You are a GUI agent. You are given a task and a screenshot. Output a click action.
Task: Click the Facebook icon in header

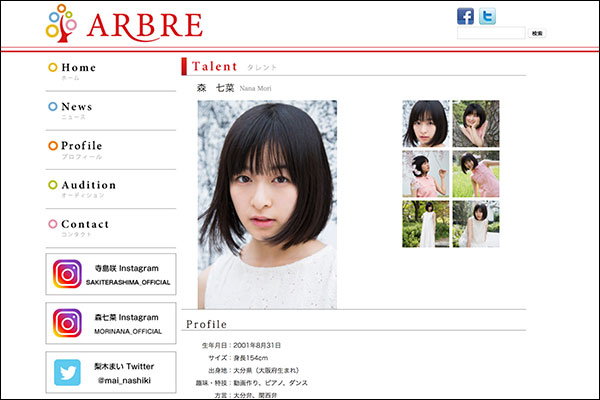pyautogui.click(x=465, y=16)
